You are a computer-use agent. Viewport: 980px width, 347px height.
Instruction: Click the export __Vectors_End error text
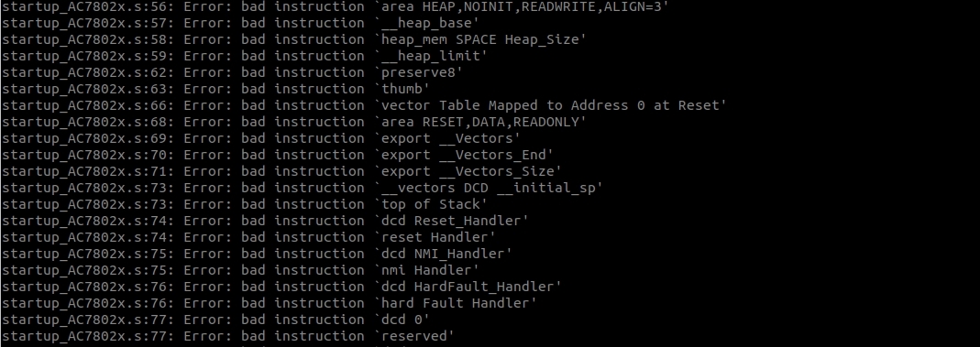point(278,155)
